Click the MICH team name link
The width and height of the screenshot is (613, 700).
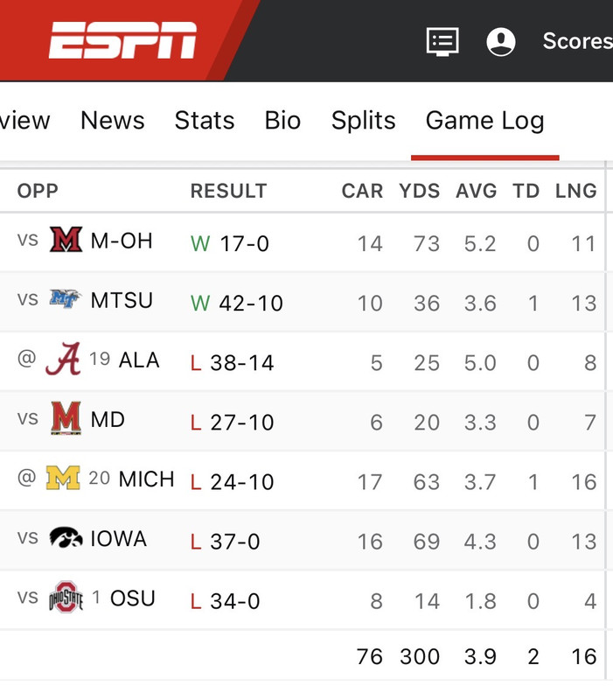[x=146, y=479]
